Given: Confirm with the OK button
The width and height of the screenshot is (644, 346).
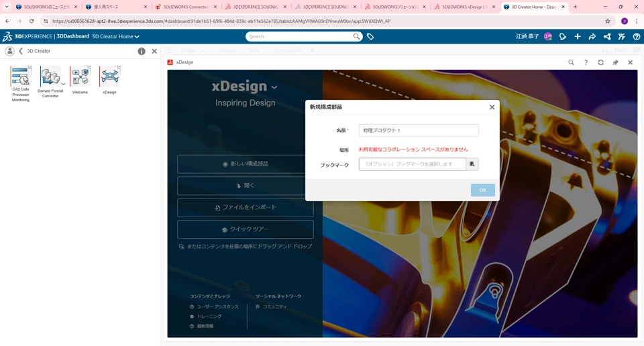Looking at the screenshot, I should click(x=482, y=190).
